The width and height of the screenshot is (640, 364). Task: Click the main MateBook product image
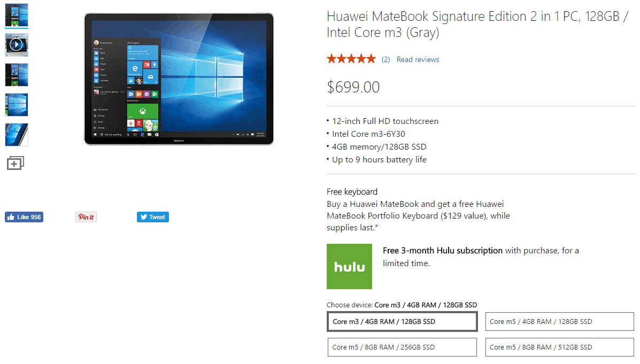click(x=179, y=79)
